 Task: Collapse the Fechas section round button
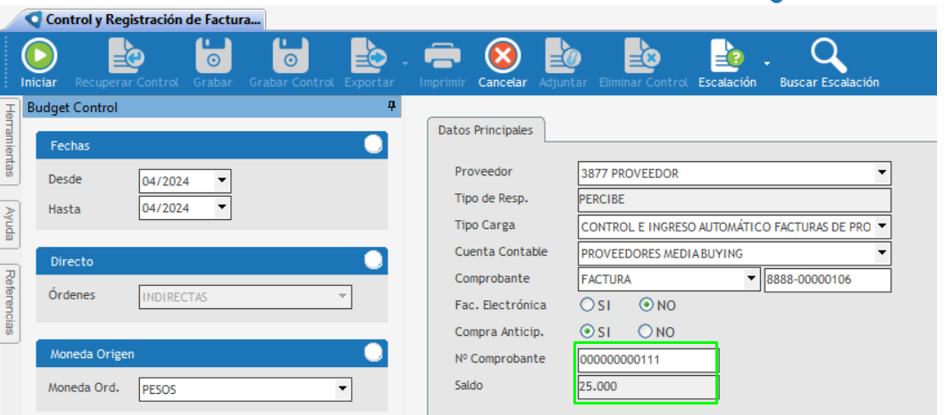coord(373,145)
